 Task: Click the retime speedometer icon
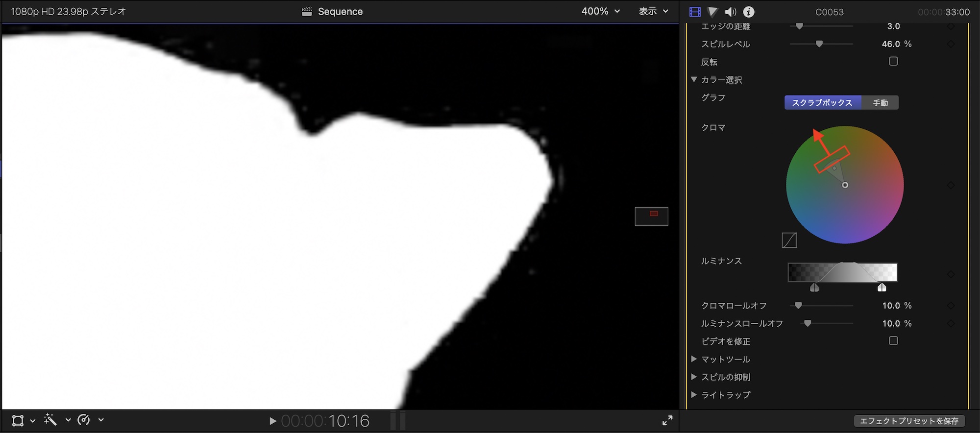coord(84,420)
